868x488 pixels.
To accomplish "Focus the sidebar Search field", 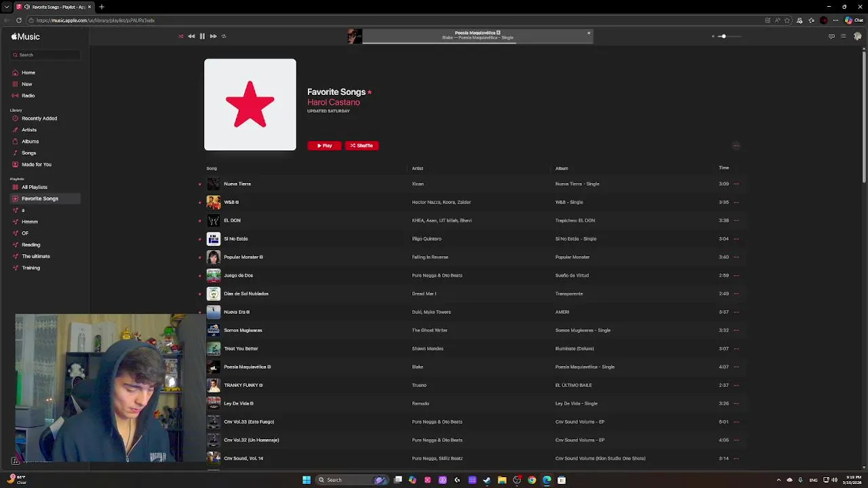I will point(45,55).
